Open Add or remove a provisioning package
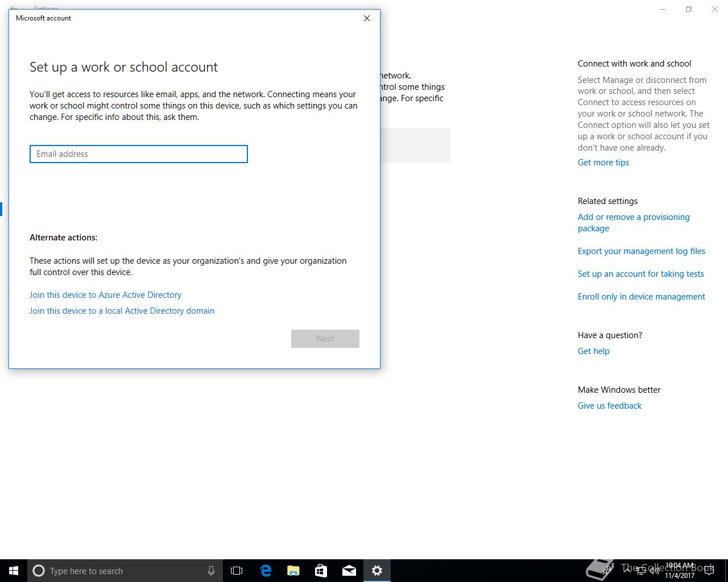 coord(634,223)
